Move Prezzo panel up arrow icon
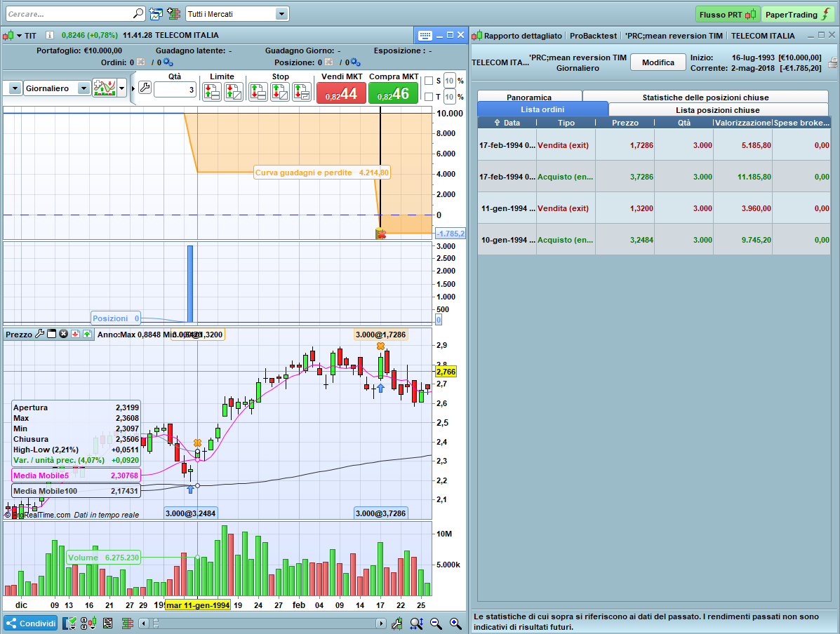Image resolution: width=840 pixels, height=634 pixels. (87, 334)
